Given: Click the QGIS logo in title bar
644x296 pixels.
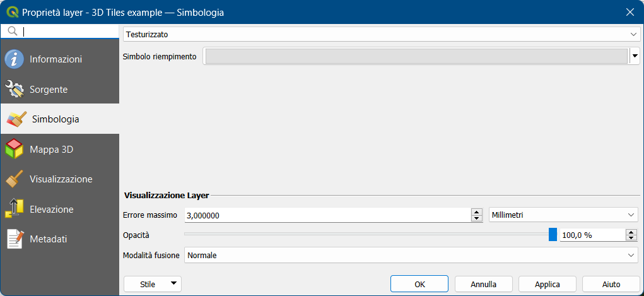Looking at the screenshot, I should [x=13, y=13].
